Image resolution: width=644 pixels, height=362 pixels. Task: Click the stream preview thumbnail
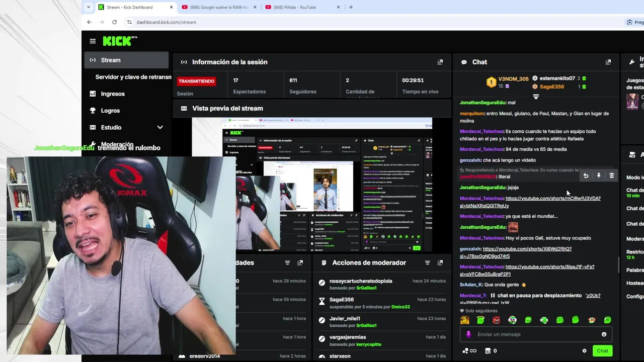[311, 185]
